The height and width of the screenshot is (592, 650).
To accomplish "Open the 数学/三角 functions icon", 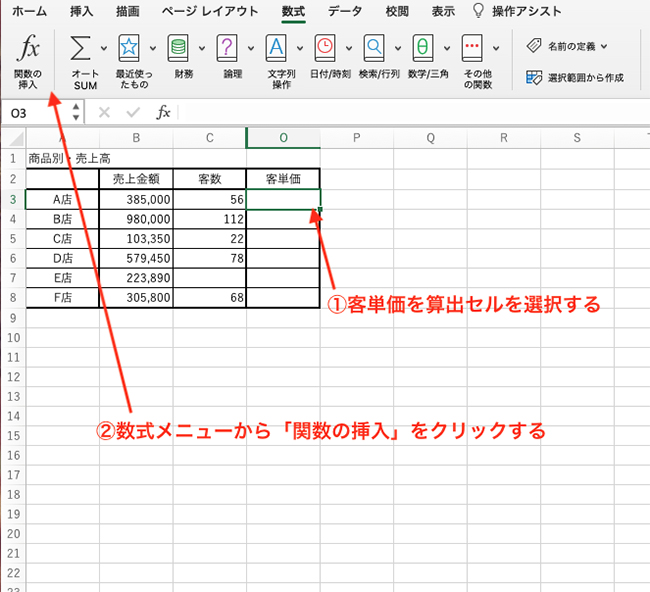I will tap(423, 48).
